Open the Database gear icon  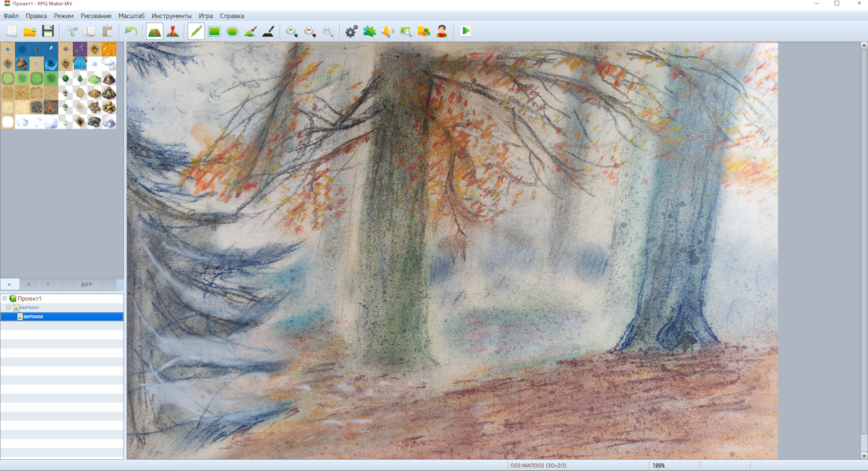click(x=352, y=31)
